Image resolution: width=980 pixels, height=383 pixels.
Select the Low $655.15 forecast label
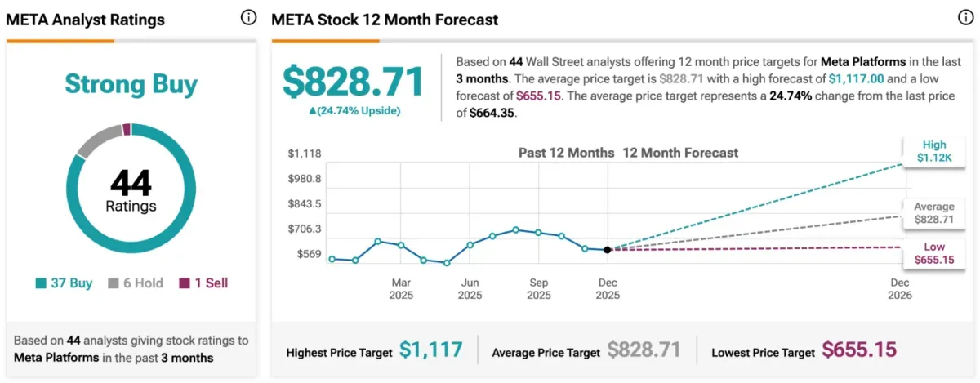[x=929, y=253]
